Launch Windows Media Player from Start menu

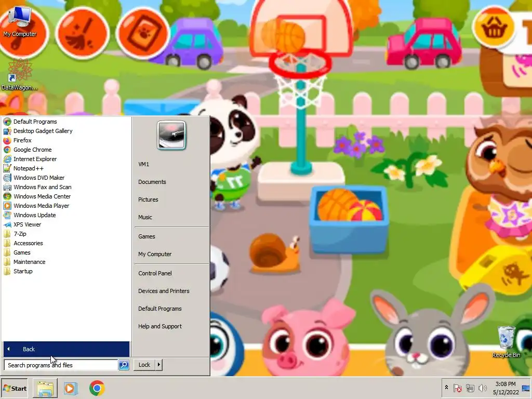pyautogui.click(x=42, y=206)
